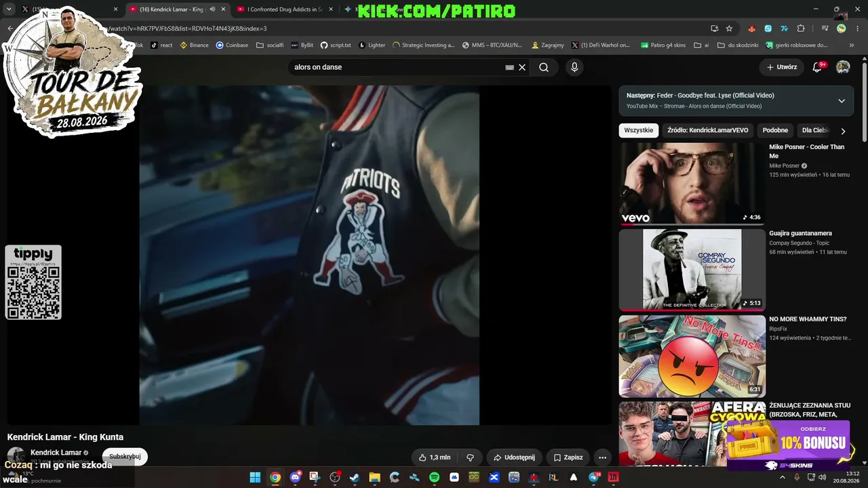Show more filter chips with the arrow
This screenshot has height=488, width=868.
(x=843, y=131)
